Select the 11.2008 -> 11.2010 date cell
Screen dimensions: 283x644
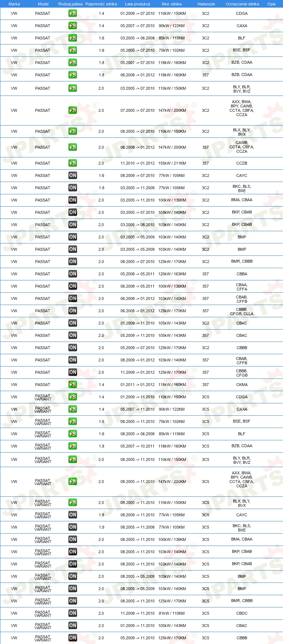138,613
